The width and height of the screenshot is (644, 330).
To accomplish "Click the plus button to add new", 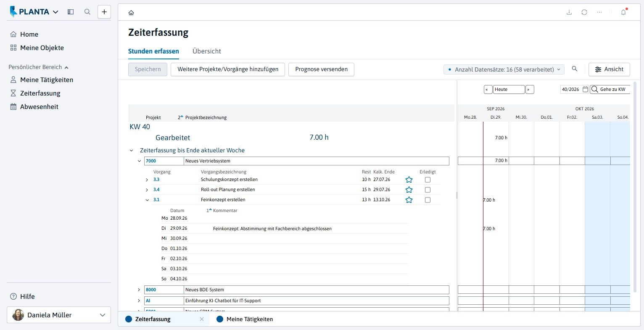I will (x=104, y=12).
